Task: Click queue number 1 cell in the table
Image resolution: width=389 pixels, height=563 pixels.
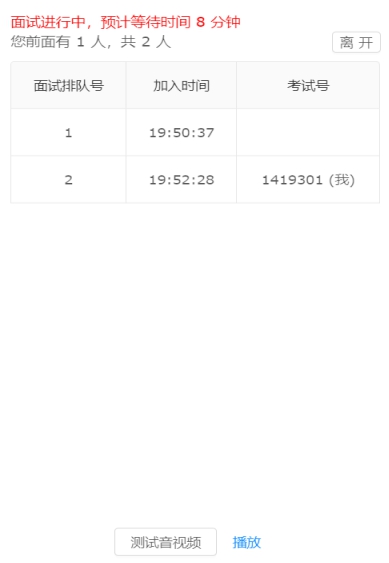Action: click(x=69, y=132)
